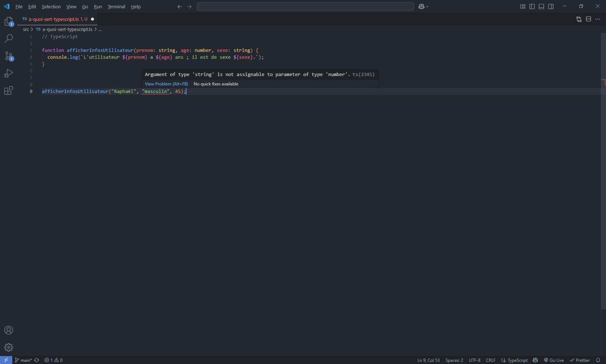Open the Customize Layout icon
Screen dimensions: 606x364
point(523,6)
